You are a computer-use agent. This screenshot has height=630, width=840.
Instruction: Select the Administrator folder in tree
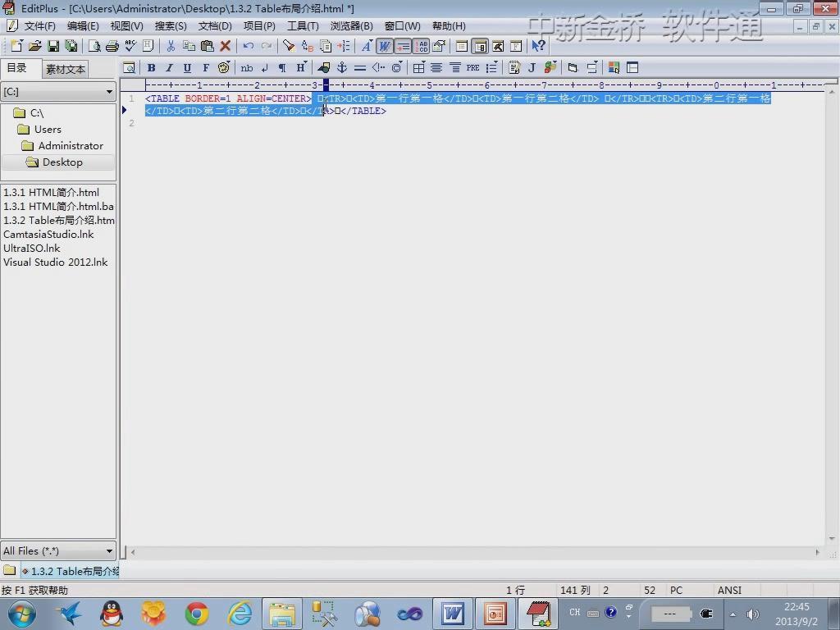pyautogui.click(x=71, y=146)
